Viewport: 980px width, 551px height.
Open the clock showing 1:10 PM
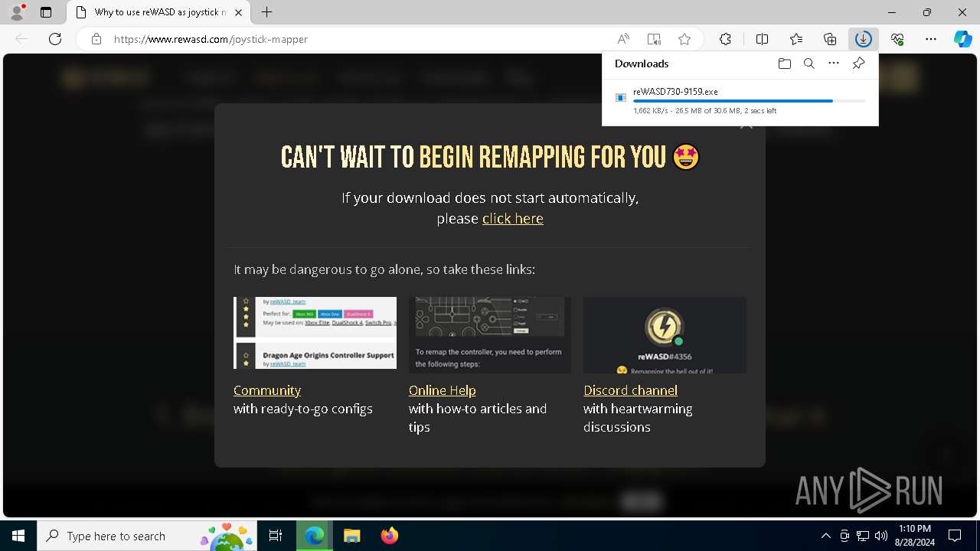tap(914, 536)
